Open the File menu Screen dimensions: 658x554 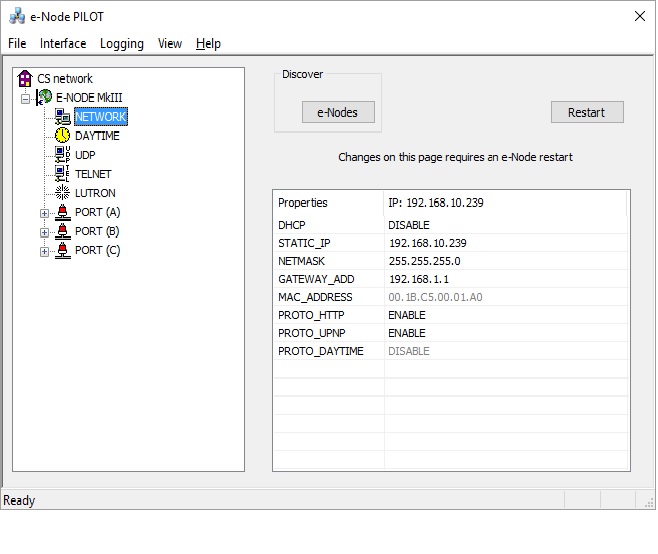(17, 43)
